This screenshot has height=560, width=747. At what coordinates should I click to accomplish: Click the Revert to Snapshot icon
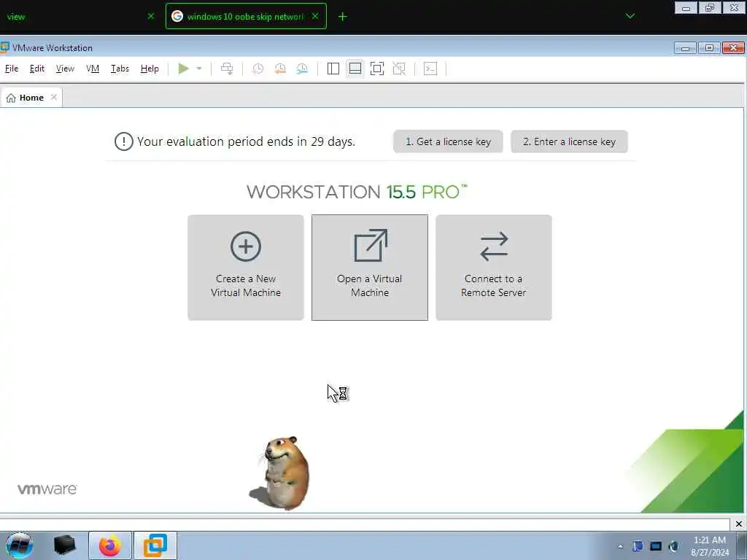280,69
